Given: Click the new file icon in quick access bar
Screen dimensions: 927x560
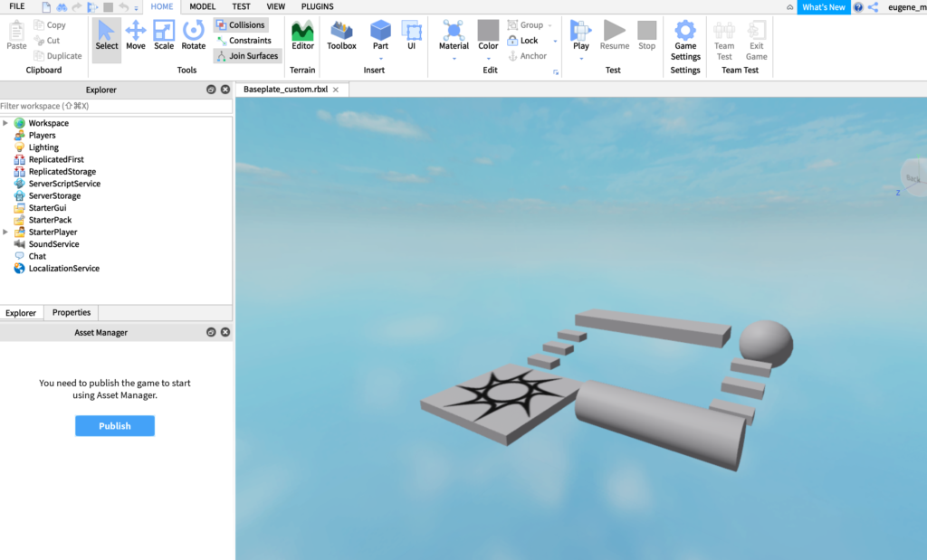Looking at the screenshot, I should [x=46, y=7].
